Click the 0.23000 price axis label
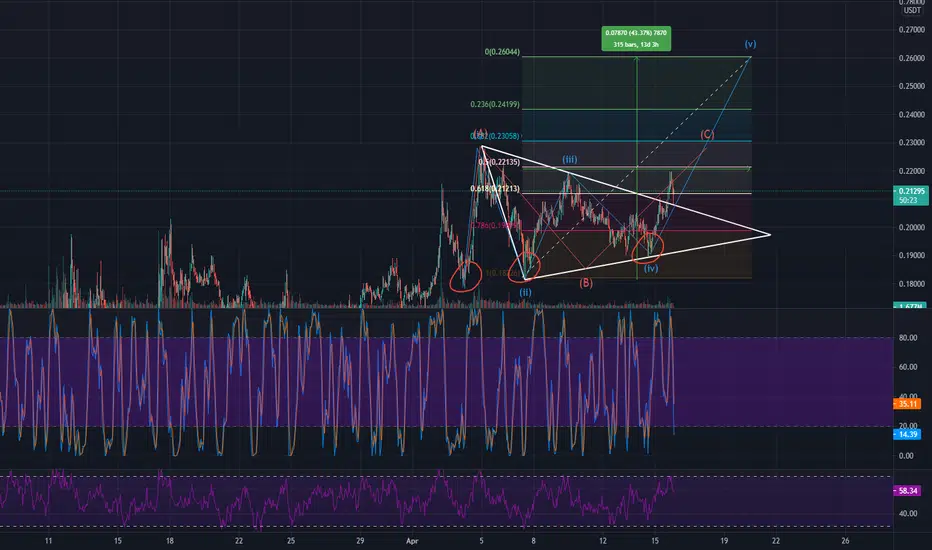 912,143
